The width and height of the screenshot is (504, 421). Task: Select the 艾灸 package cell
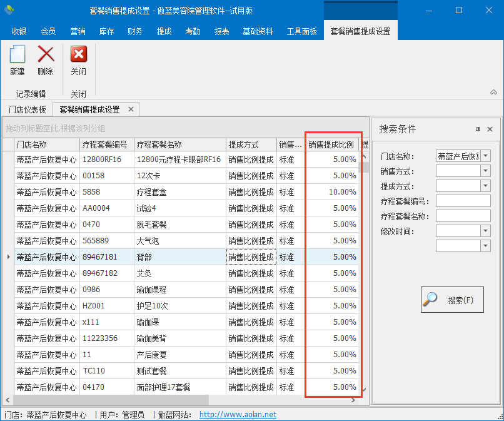click(180, 273)
